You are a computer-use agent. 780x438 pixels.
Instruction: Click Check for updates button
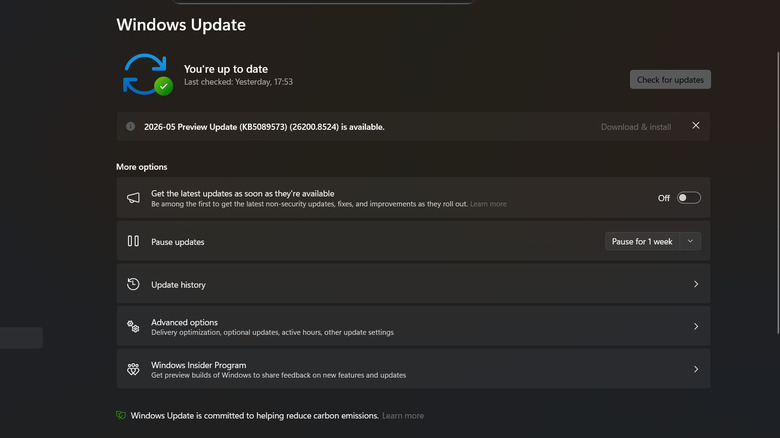670,80
